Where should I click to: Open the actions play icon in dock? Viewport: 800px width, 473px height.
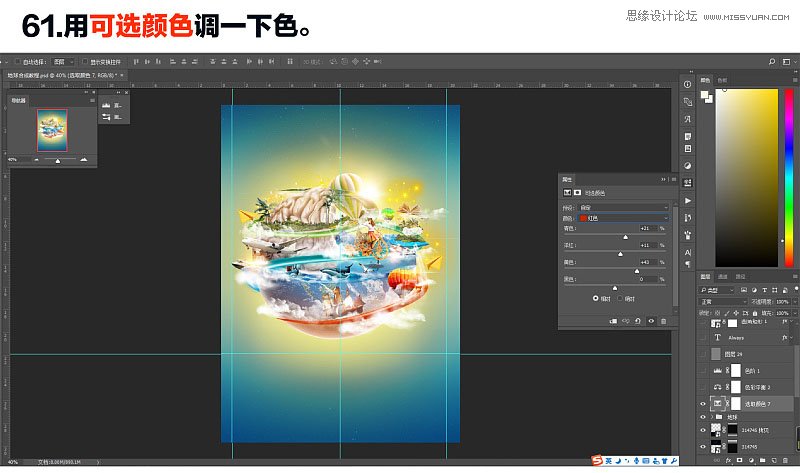(x=687, y=201)
